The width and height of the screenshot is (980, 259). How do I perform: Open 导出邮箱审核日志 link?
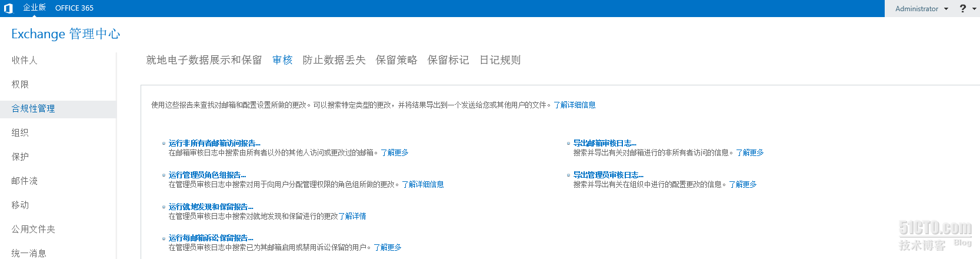click(605, 143)
